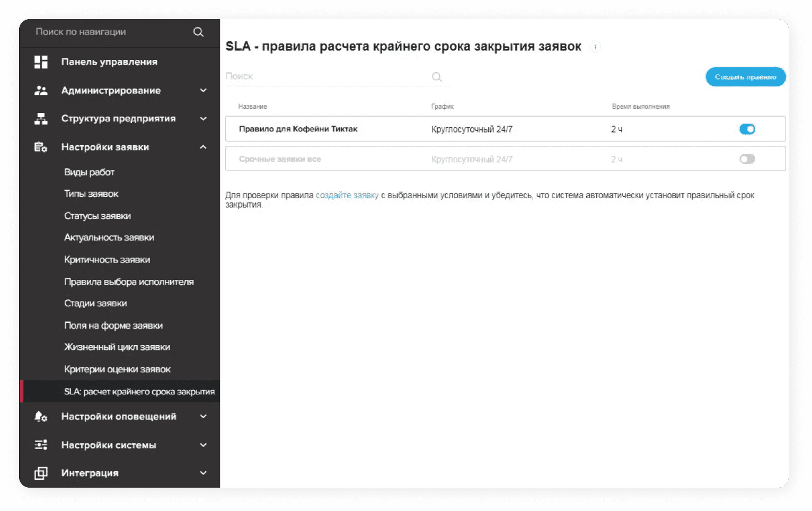Enable the Срочные заявки все toggle

(x=747, y=159)
